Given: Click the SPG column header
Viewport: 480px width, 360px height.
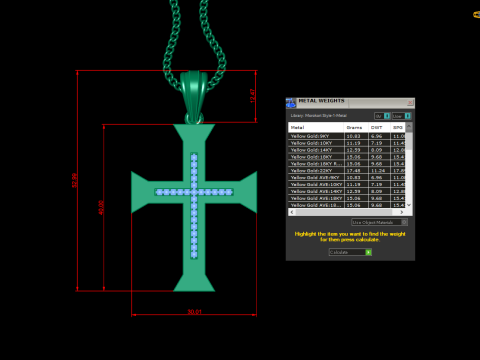Looking at the screenshot, I should pos(398,127).
